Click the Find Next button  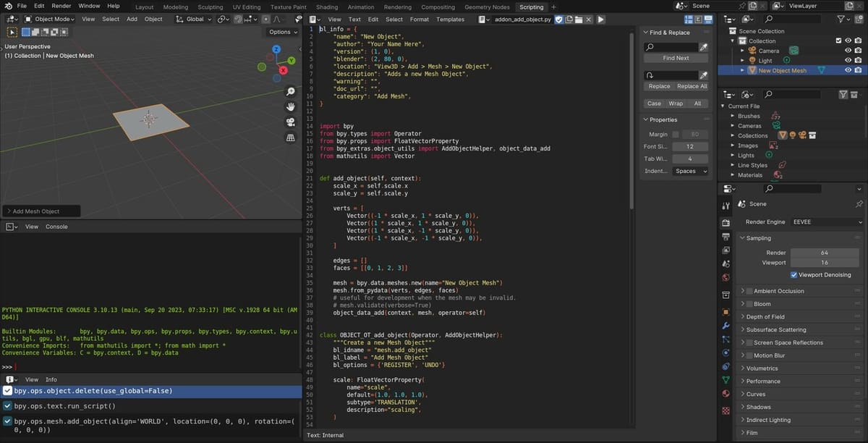click(x=676, y=58)
